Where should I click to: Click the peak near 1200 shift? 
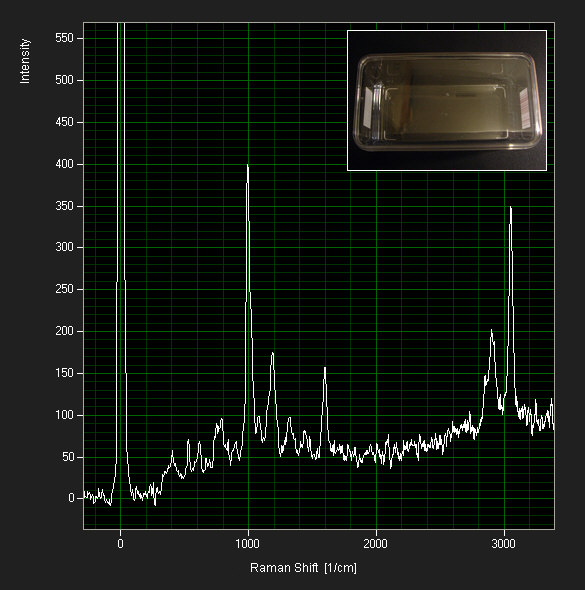click(272, 356)
